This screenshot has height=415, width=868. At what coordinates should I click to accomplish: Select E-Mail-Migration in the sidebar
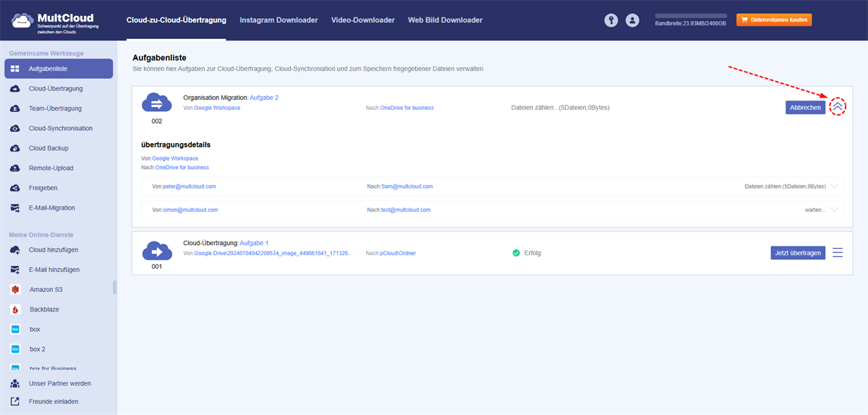(59, 208)
